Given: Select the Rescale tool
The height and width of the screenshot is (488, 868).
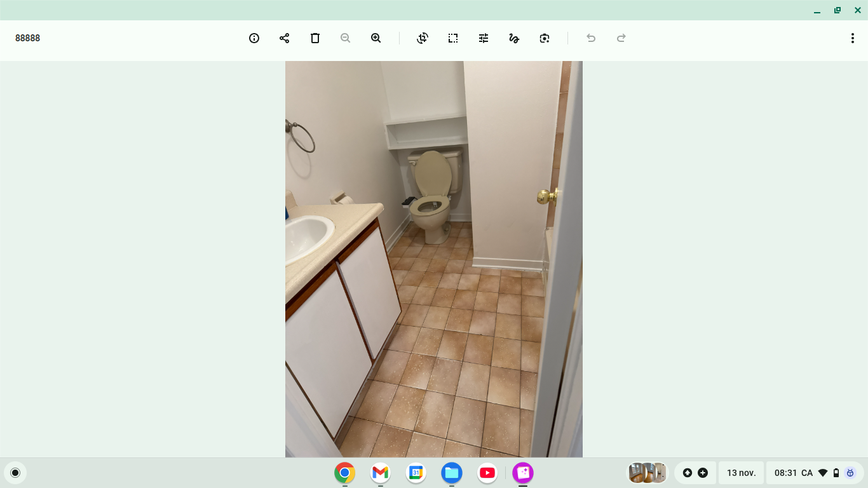Looking at the screenshot, I should point(453,38).
